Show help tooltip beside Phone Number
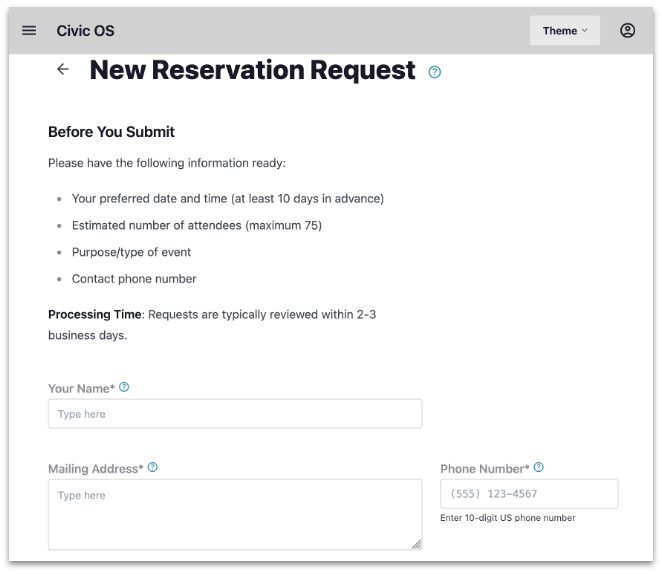The height and width of the screenshot is (574, 662). [539, 467]
